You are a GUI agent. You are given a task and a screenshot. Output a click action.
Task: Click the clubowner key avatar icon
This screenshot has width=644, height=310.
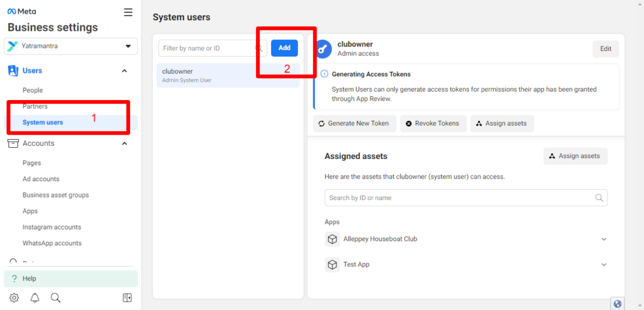tap(323, 49)
